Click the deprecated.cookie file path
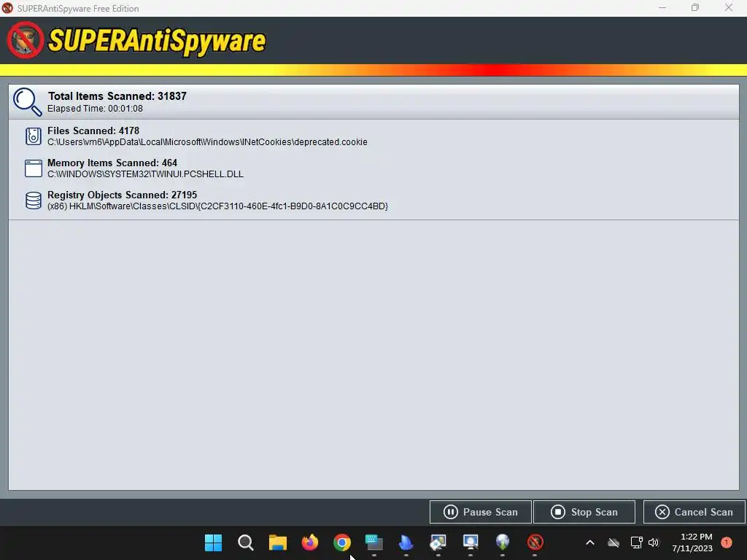Image resolution: width=747 pixels, height=560 pixels. tap(207, 142)
